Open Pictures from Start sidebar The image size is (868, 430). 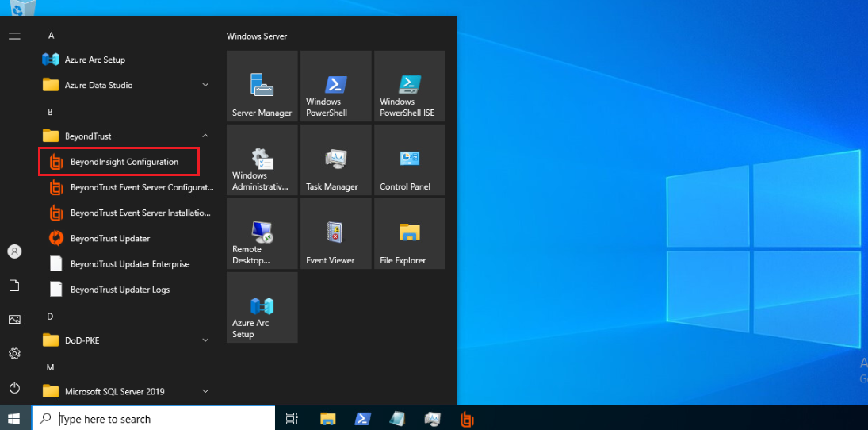(x=14, y=319)
